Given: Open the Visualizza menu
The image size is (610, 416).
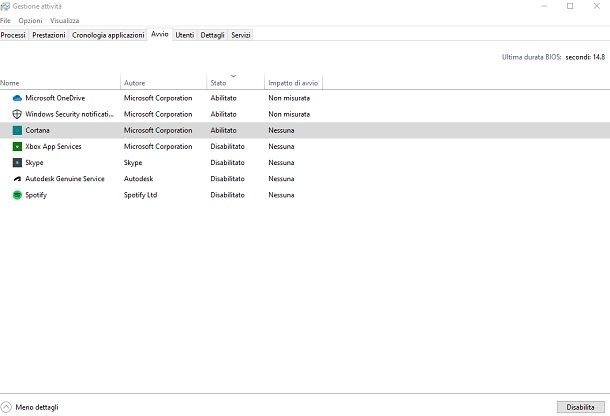Looking at the screenshot, I should click(65, 21).
